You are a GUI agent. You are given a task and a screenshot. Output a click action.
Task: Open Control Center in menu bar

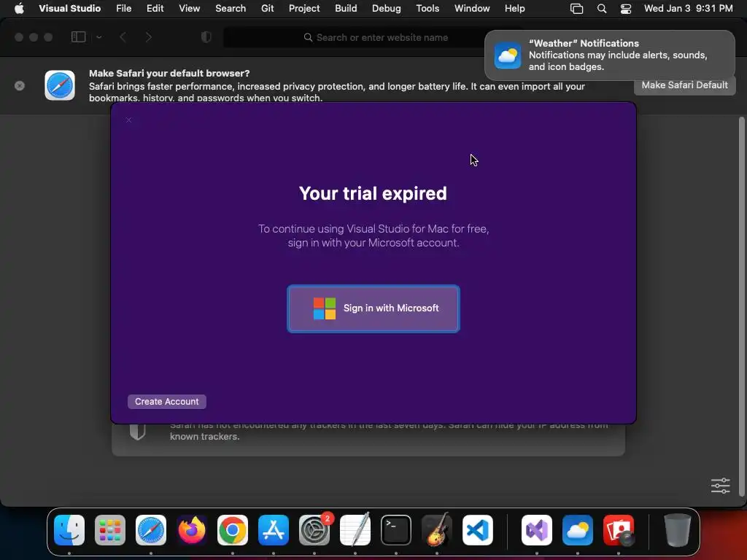click(625, 9)
